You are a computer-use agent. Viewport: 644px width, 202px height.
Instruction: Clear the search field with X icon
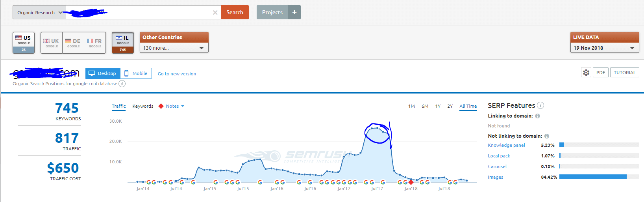[215, 13]
